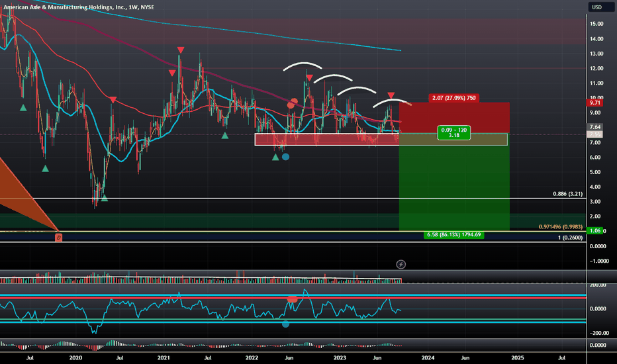Click the 2022 label on the time axis
This screenshot has height=364, width=617.
click(x=252, y=357)
